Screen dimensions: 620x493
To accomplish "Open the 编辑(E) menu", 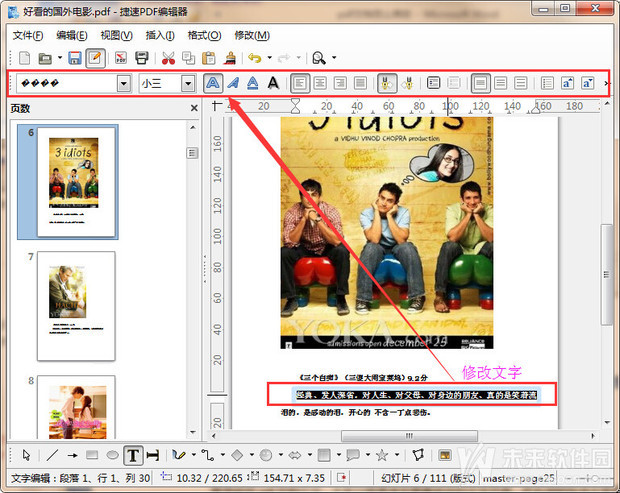I will (72, 36).
